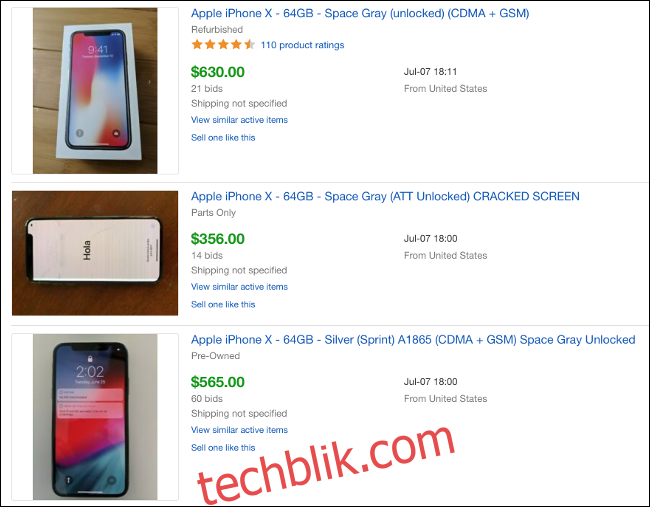Click the 21 bids count
The width and height of the screenshot is (650, 507).
[207, 89]
